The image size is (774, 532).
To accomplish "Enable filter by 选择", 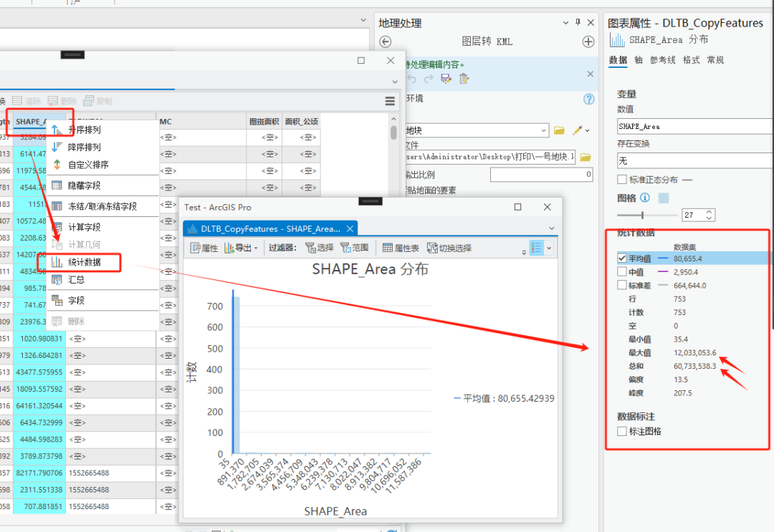I will coord(320,248).
